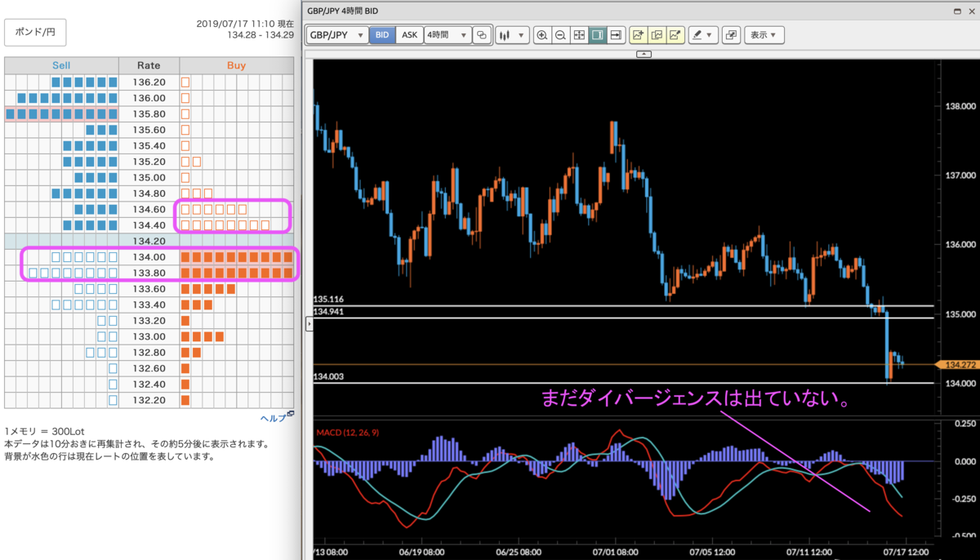Click the side panel expander arrow on chart edge
The width and height of the screenshot is (980, 560).
coord(309,324)
